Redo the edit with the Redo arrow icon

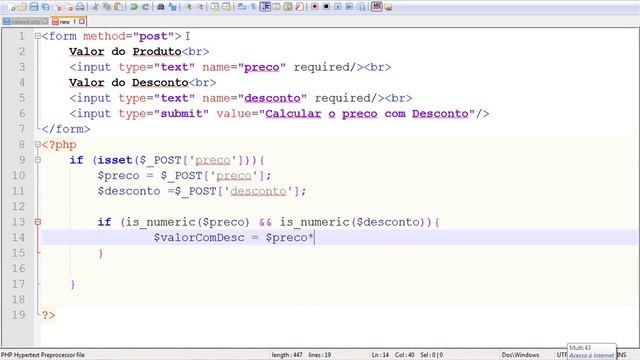pos(145,7)
